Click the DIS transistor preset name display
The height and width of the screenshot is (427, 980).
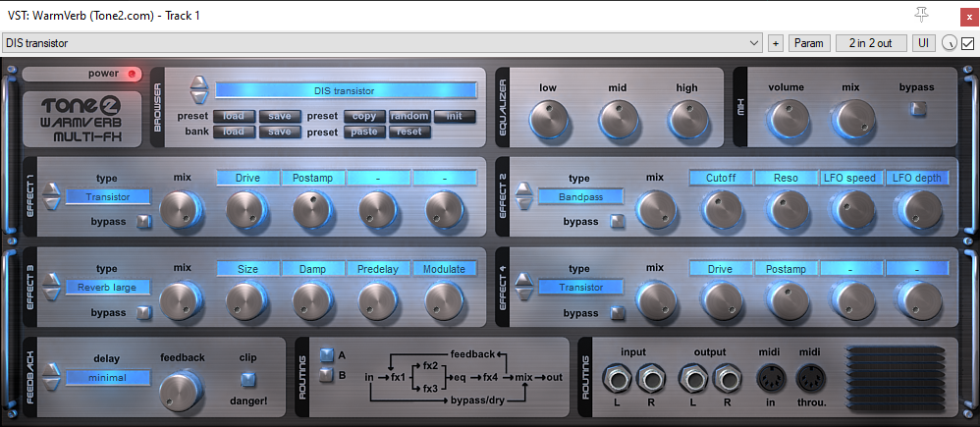(x=346, y=90)
